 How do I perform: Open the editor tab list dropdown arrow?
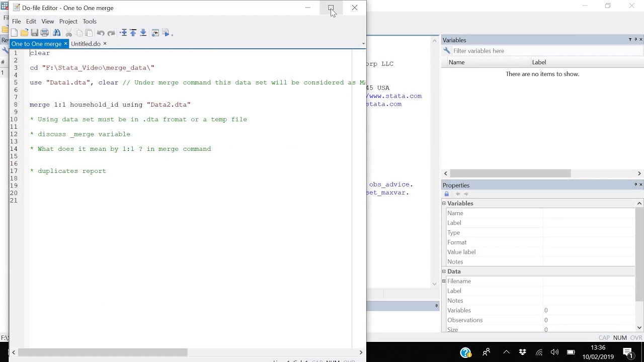coord(363,44)
